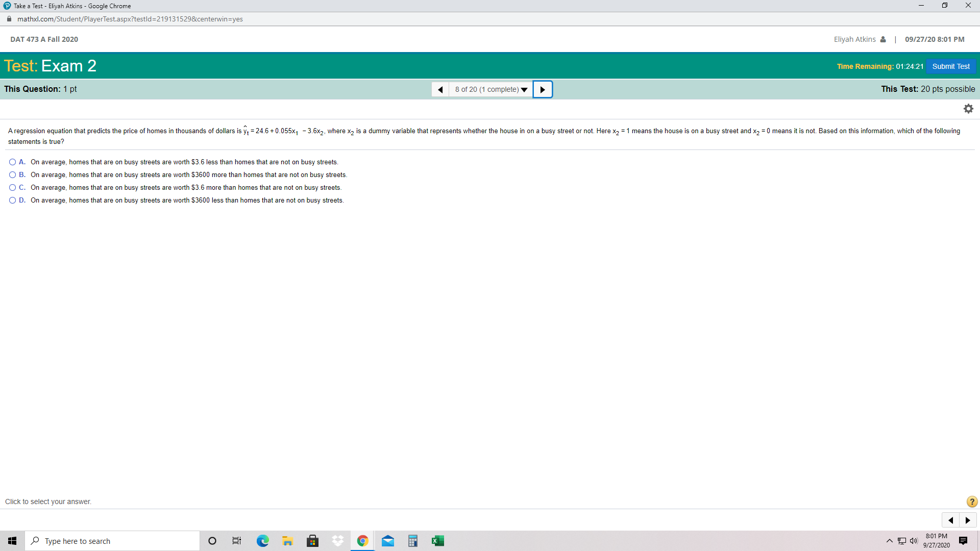Viewport: 980px width, 551px height.
Task: Open the Mail app in the taskbar
Action: tap(388, 540)
